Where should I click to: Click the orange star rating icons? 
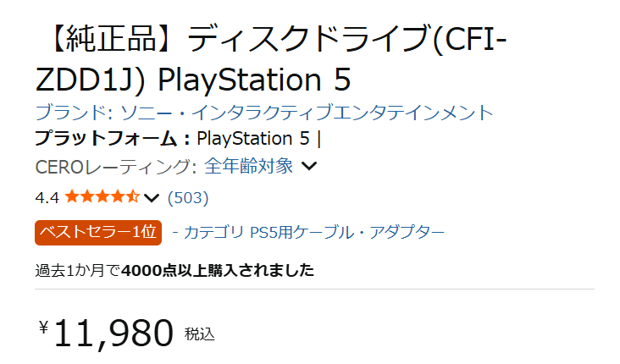[x=102, y=198]
